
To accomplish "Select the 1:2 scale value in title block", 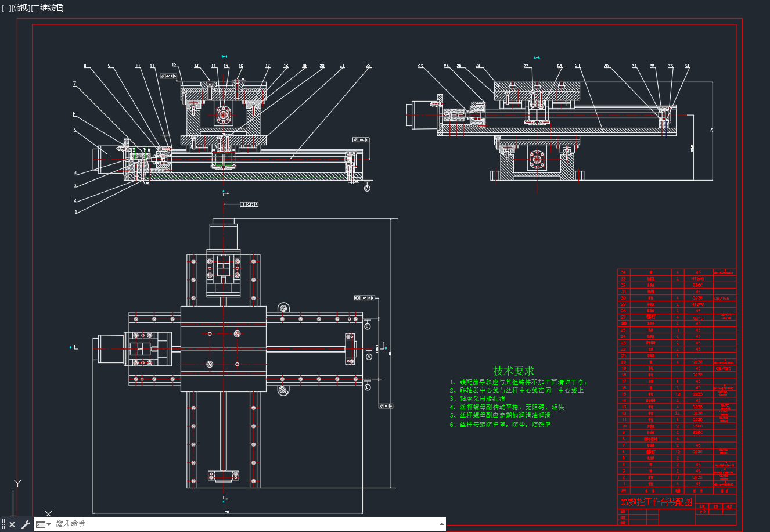I will click(703, 512).
